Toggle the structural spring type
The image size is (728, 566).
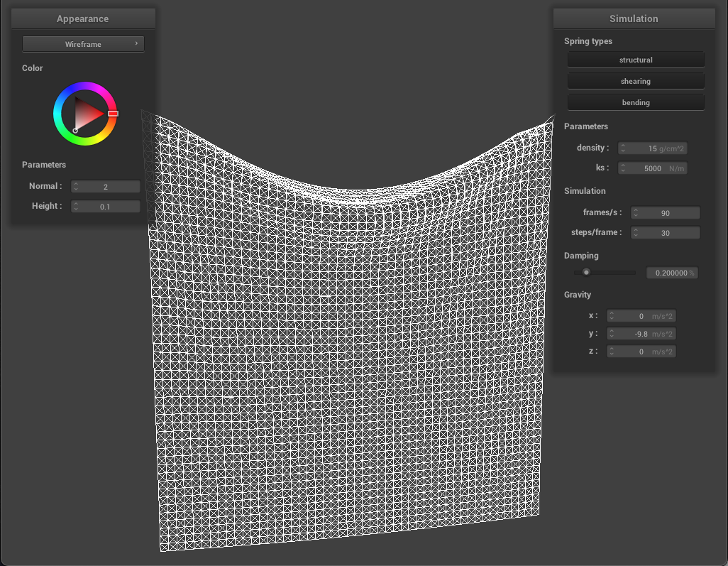[x=636, y=60]
